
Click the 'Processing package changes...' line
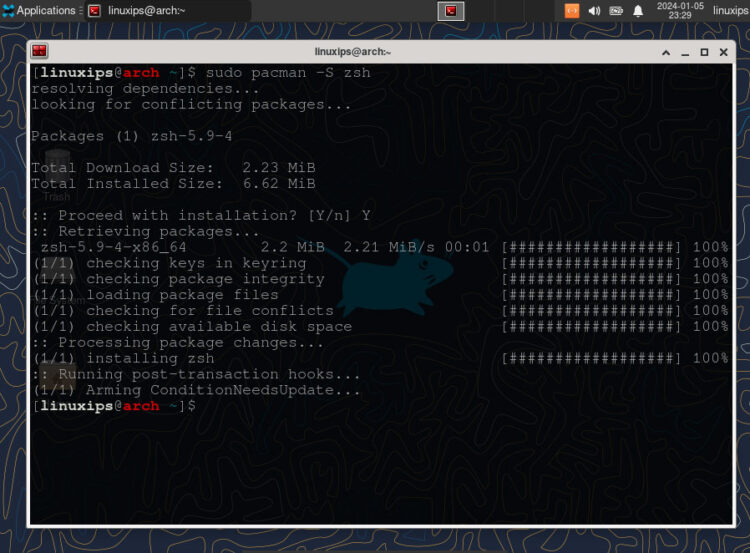coord(177,343)
